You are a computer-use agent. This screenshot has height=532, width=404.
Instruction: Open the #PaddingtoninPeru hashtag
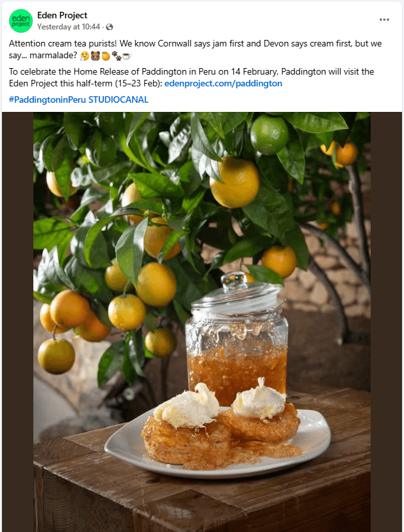point(47,99)
